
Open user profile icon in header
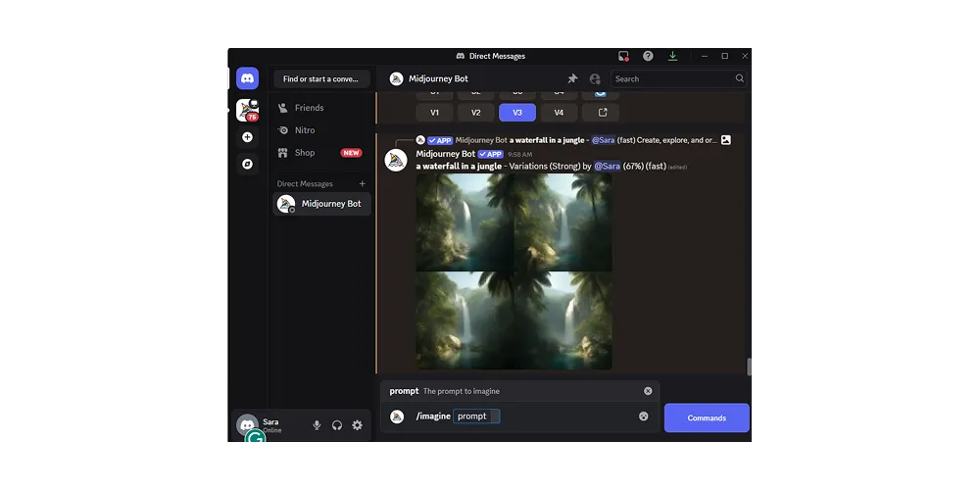click(x=595, y=78)
